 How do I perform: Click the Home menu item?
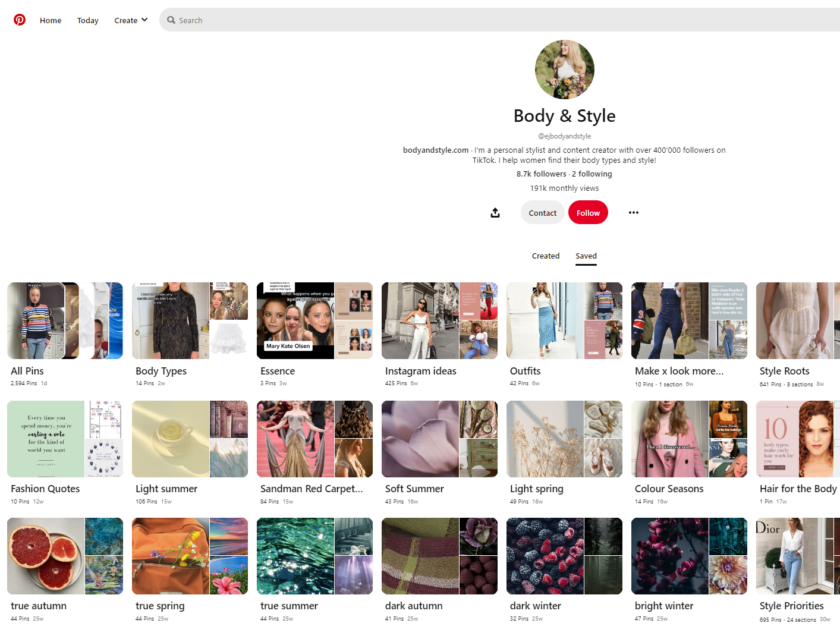50,20
